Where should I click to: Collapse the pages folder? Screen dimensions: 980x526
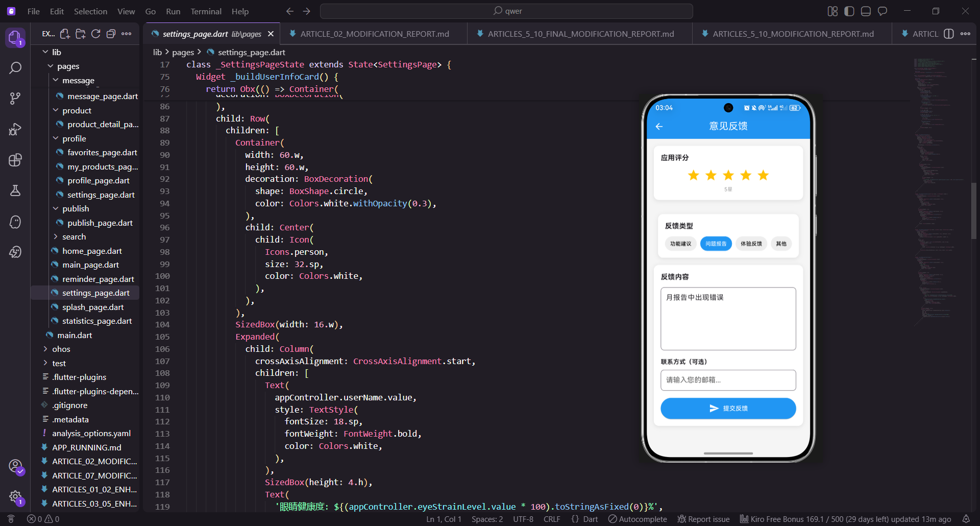pyautogui.click(x=68, y=66)
